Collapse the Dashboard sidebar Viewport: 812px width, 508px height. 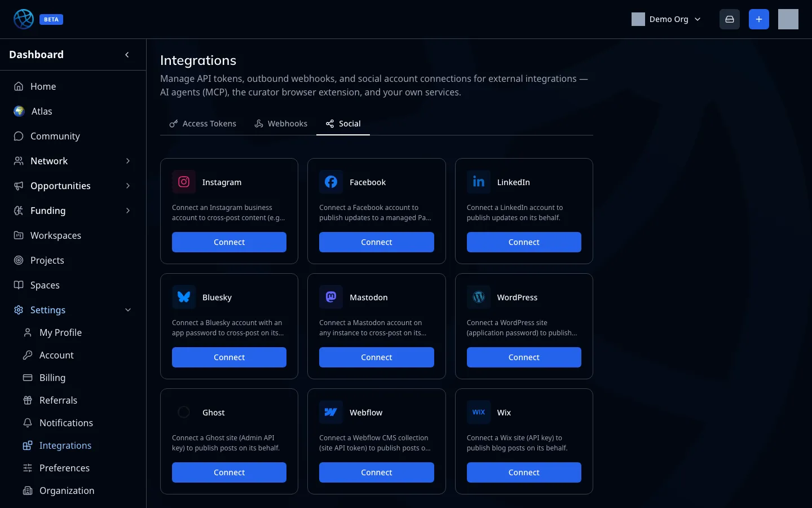click(127, 55)
